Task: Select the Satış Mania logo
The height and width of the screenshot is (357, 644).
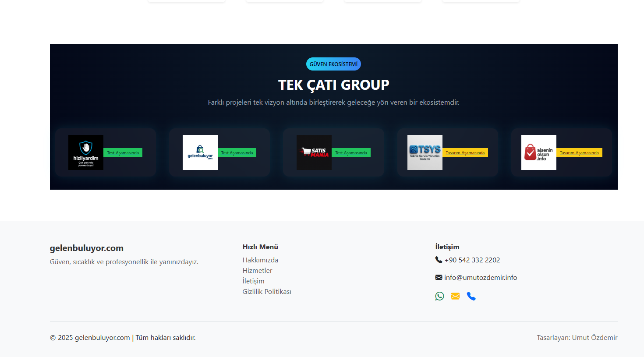Action: point(314,152)
